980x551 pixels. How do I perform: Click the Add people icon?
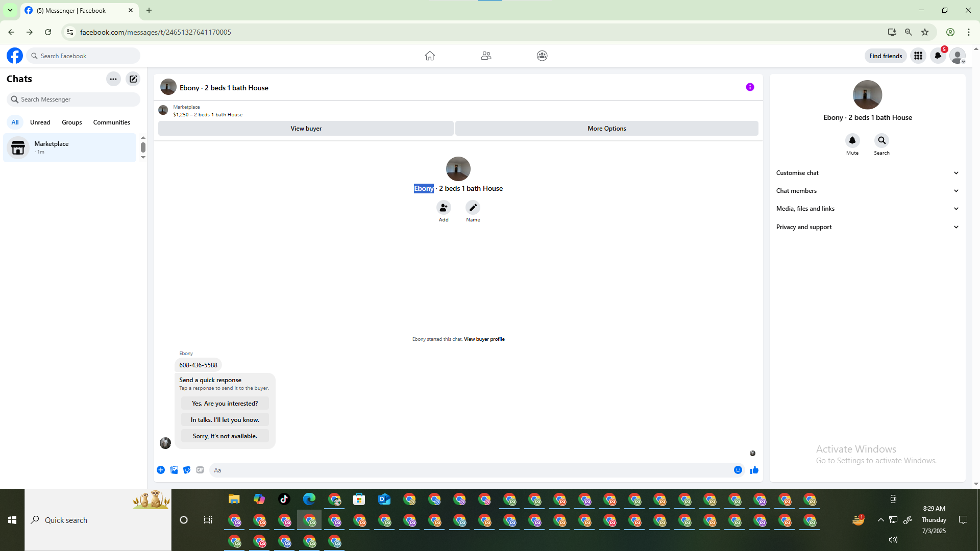tap(444, 208)
